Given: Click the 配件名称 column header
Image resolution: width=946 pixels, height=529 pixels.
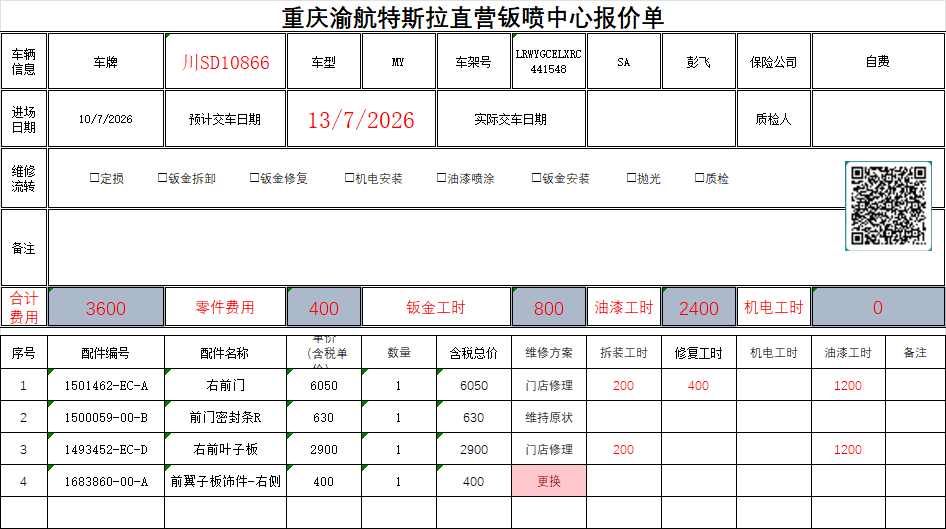Looking at the screenshot, I should (x=225, y=353).
